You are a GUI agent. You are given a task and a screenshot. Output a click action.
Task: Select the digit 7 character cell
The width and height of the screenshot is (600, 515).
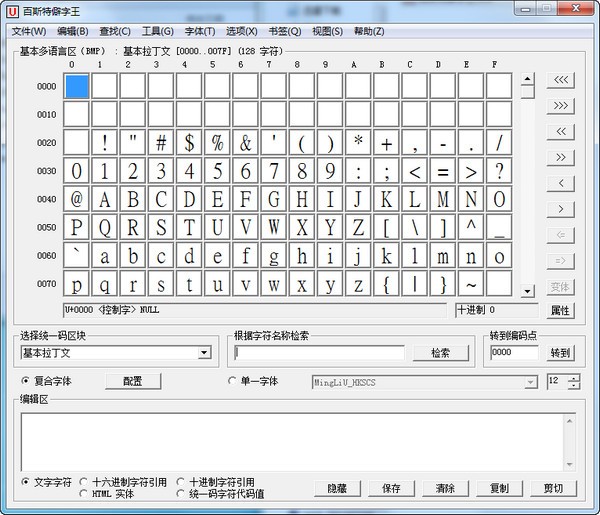pos(274,171)
